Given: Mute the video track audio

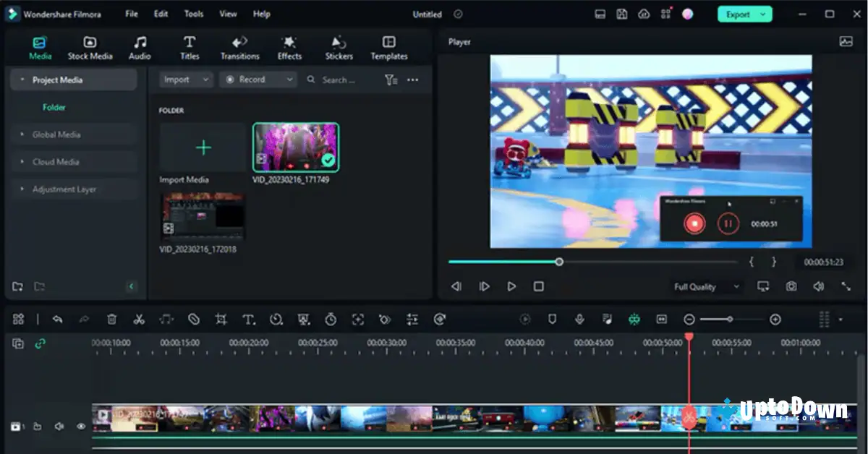Looking at the screenshot, I should [59, 427].
